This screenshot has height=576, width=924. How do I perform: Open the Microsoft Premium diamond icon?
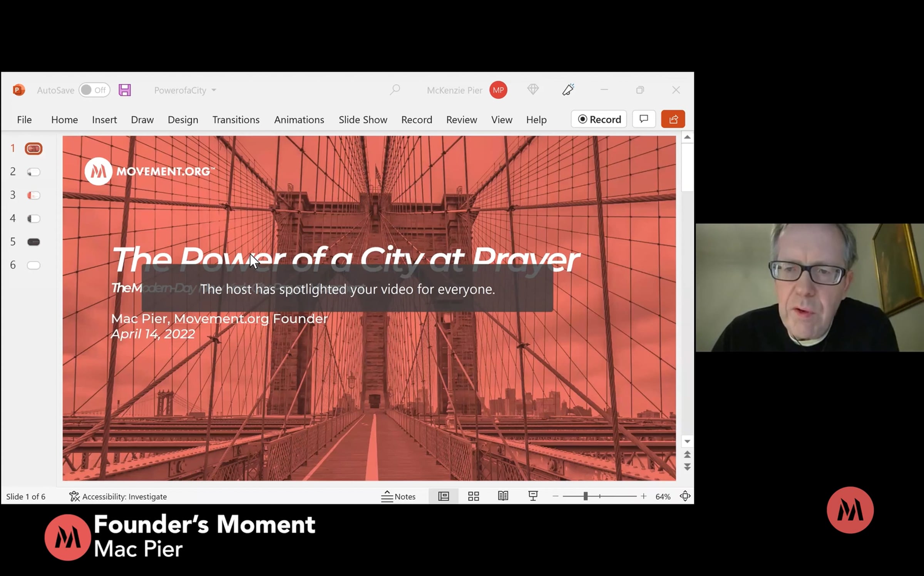click(533, 90)
